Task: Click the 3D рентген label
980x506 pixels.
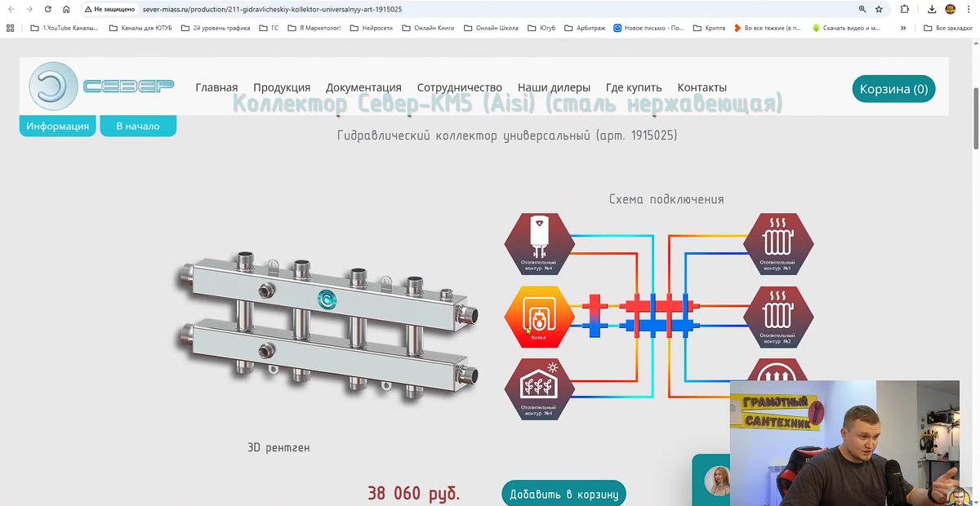Action: (x=278, y=447)
